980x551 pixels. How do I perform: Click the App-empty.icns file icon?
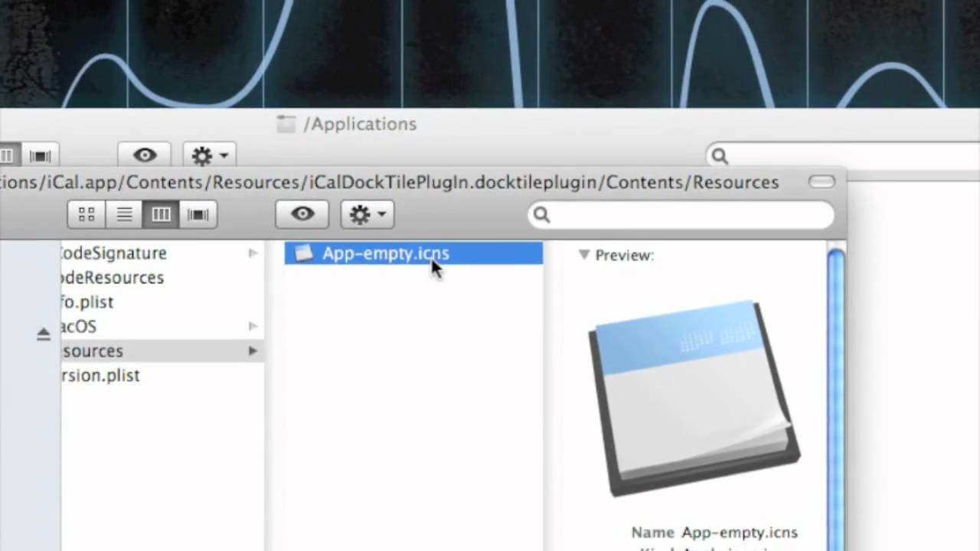pyautogui.click(x=304, y=253)
